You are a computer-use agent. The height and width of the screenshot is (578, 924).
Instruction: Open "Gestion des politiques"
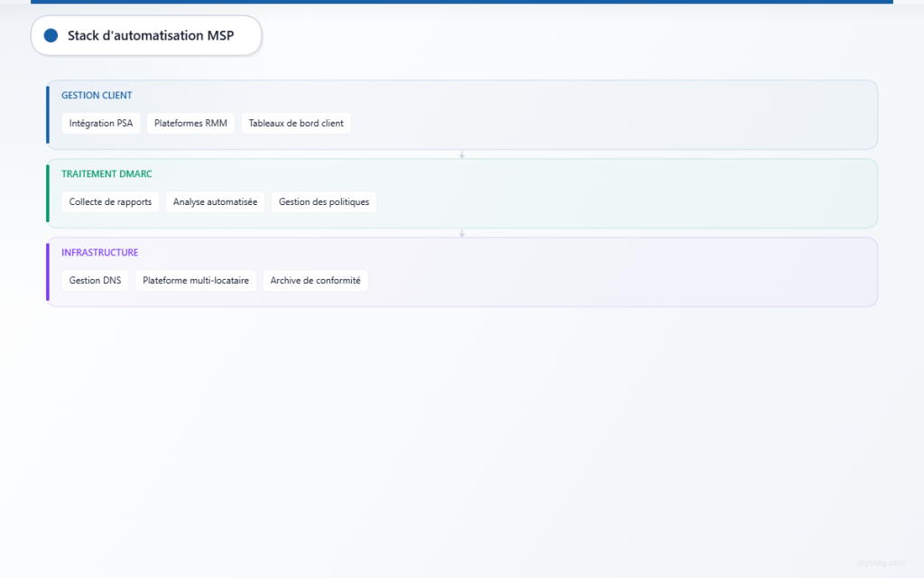[323, 201]
